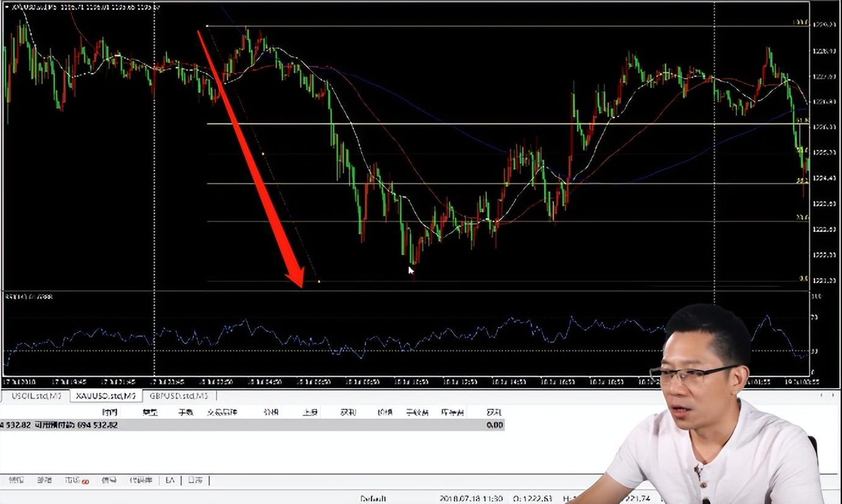Click the red 60 badge on 市场 tab
842x504 pixels.
pos(85,482)
